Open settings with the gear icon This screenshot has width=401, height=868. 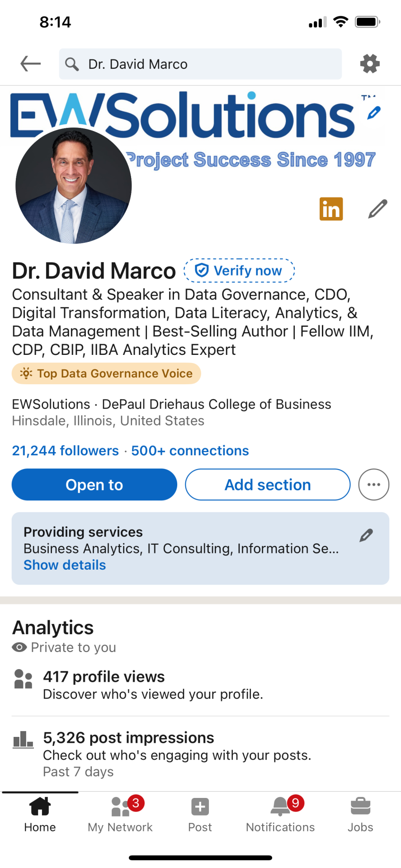(370, 64)
